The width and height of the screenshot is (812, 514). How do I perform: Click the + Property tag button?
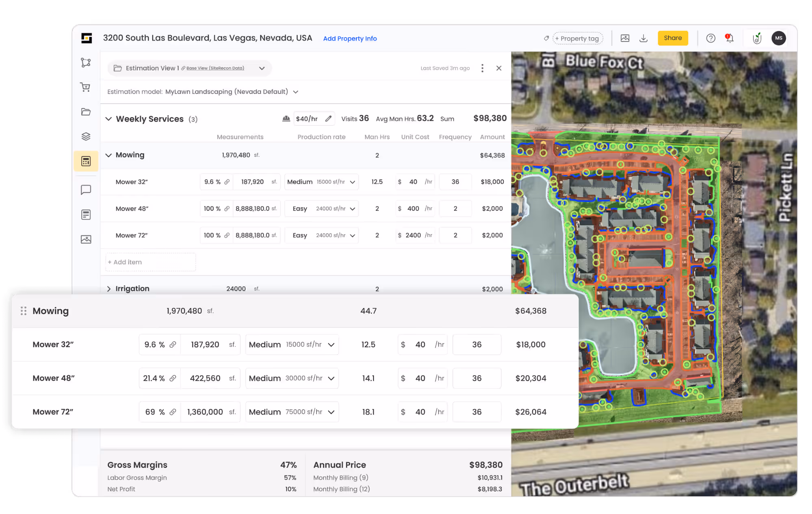point(578,38)
